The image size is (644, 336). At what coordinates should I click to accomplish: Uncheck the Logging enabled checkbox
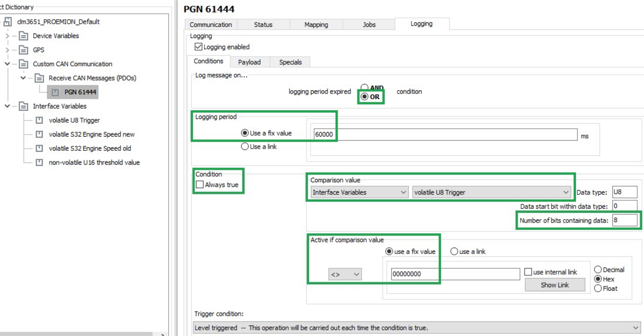point(198,47)
